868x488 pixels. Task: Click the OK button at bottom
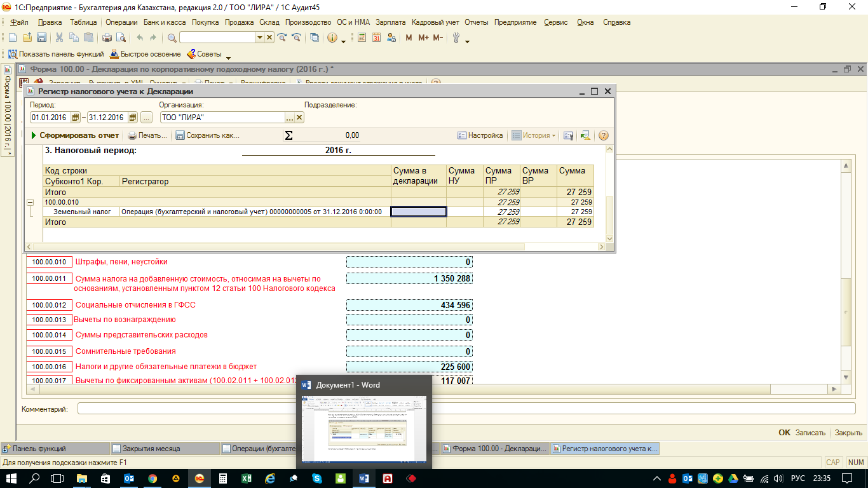coord(785,432)
